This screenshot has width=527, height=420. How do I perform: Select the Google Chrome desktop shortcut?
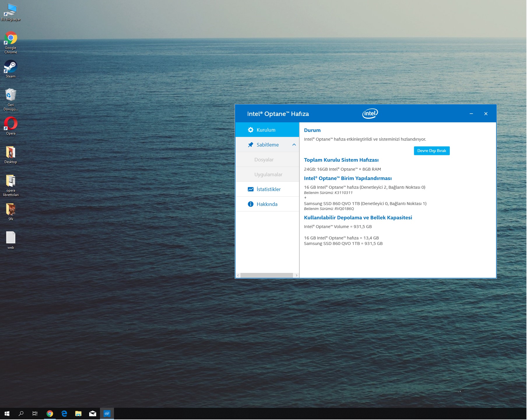pyautogui.click(x=11, y=43)
